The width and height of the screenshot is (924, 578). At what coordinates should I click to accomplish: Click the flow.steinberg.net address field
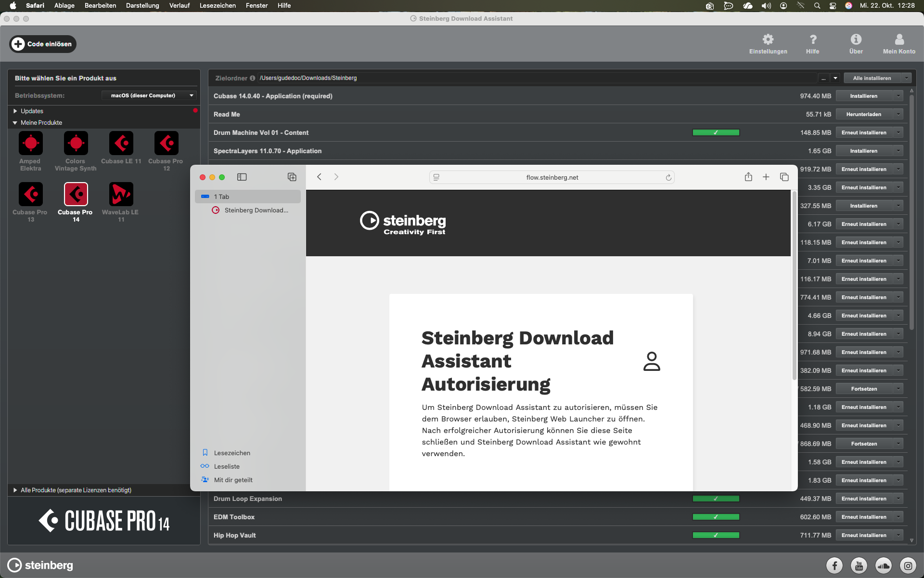click(552, 177)
